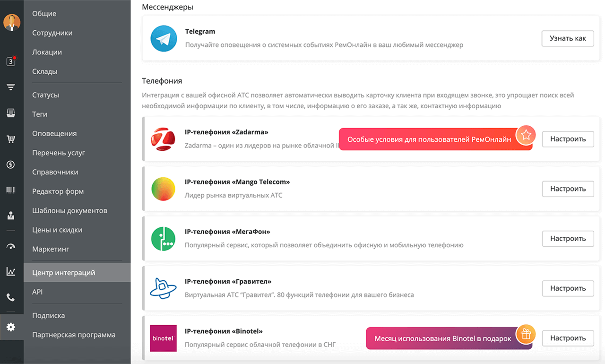Click Месяц использования Binotel в подарок banner
Image resolution: width=605 pixels, height=364 pixels.
coord(449,338)
